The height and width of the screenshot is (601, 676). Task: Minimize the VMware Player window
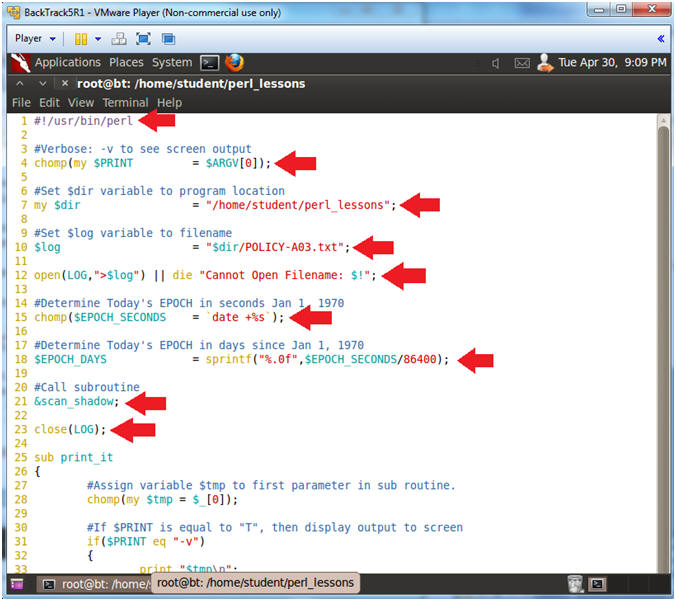(599, 9)
